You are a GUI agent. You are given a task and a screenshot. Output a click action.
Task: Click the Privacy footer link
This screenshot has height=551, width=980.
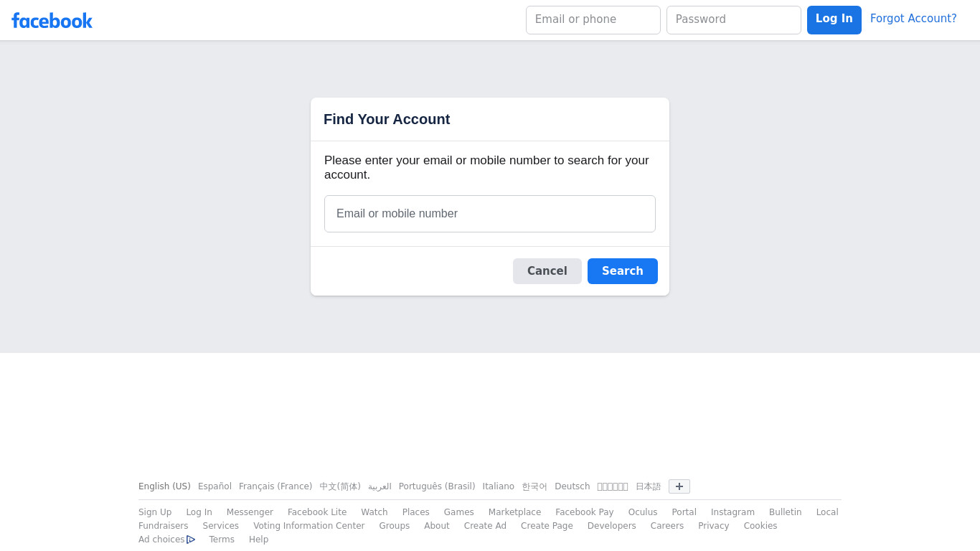tap(714, 526)
